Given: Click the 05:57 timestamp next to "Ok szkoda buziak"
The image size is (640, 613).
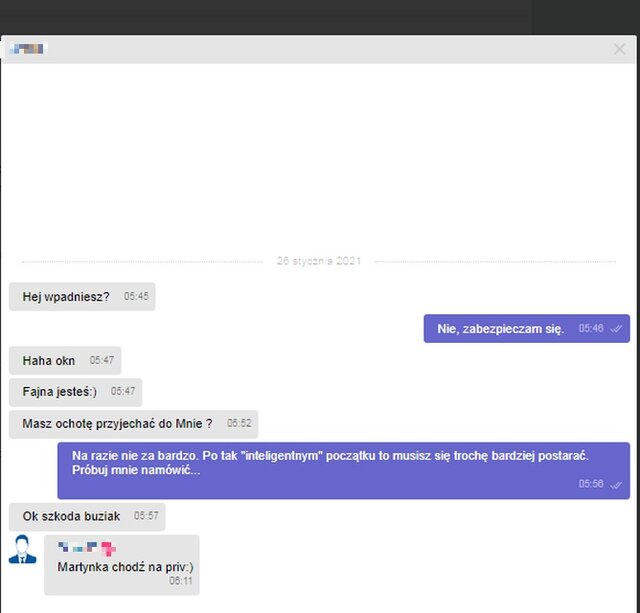Looking at the screenshot, I should coord(146,516).
